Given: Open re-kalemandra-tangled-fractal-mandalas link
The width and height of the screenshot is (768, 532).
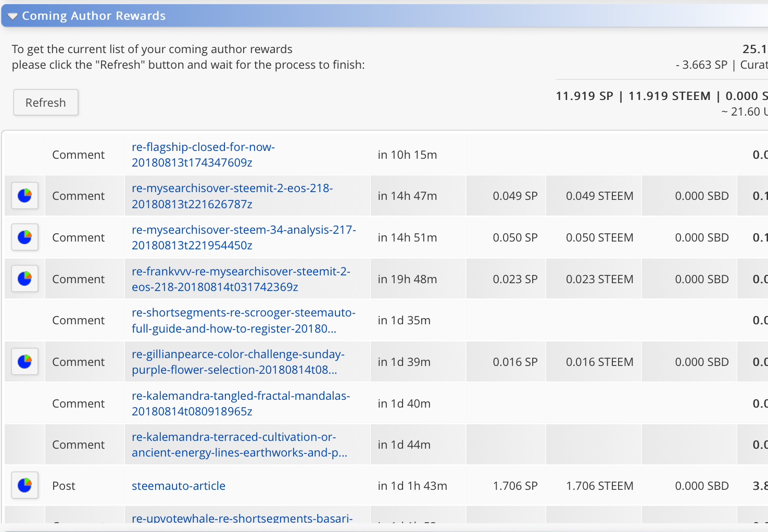Looking at the screenshot, I should click(x=241, y=403).
